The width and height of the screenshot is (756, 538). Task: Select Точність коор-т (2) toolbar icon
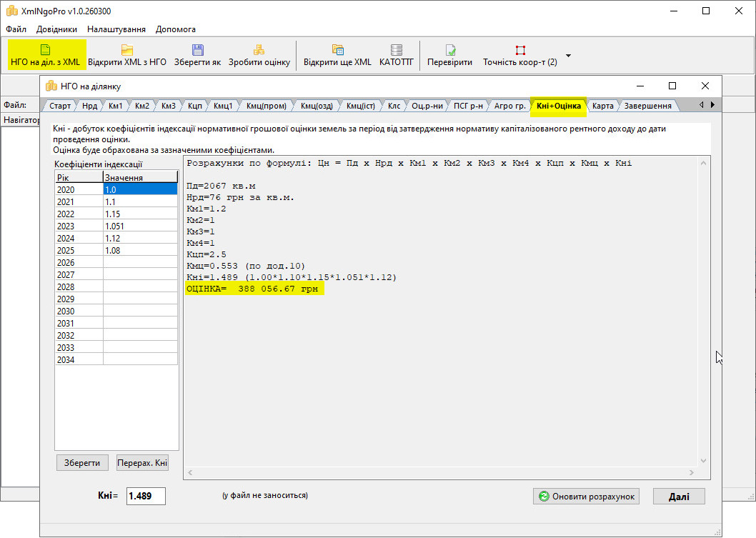click(519, 50)
